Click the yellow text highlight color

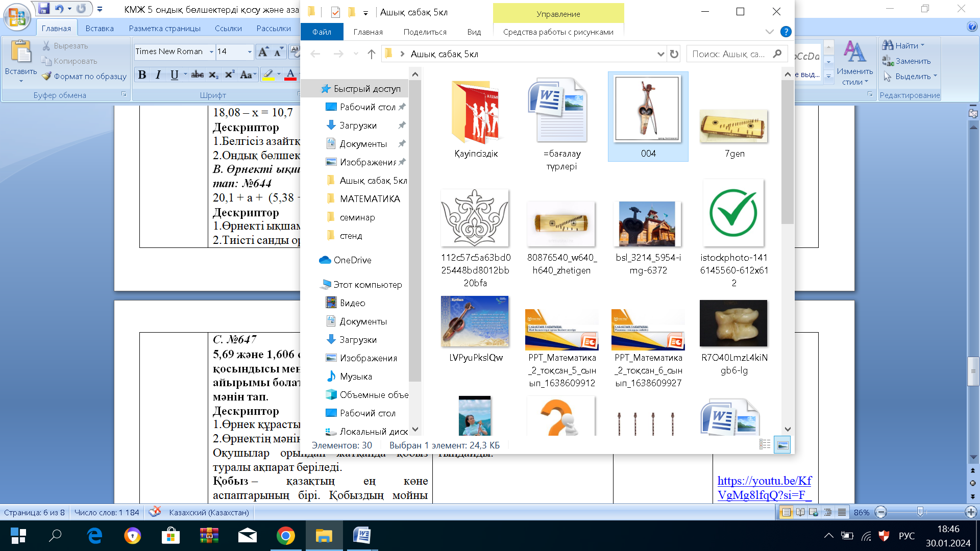click(268, 75)
